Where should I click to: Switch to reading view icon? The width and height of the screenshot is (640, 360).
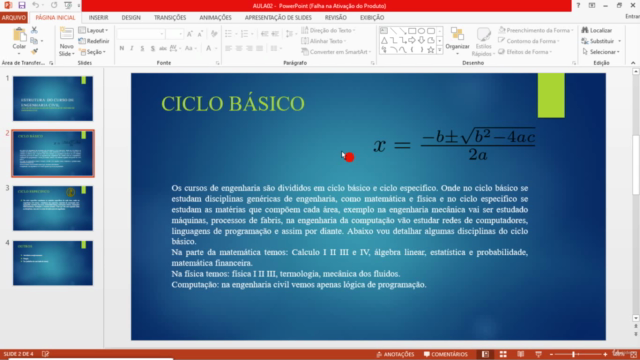pos(520,354)
